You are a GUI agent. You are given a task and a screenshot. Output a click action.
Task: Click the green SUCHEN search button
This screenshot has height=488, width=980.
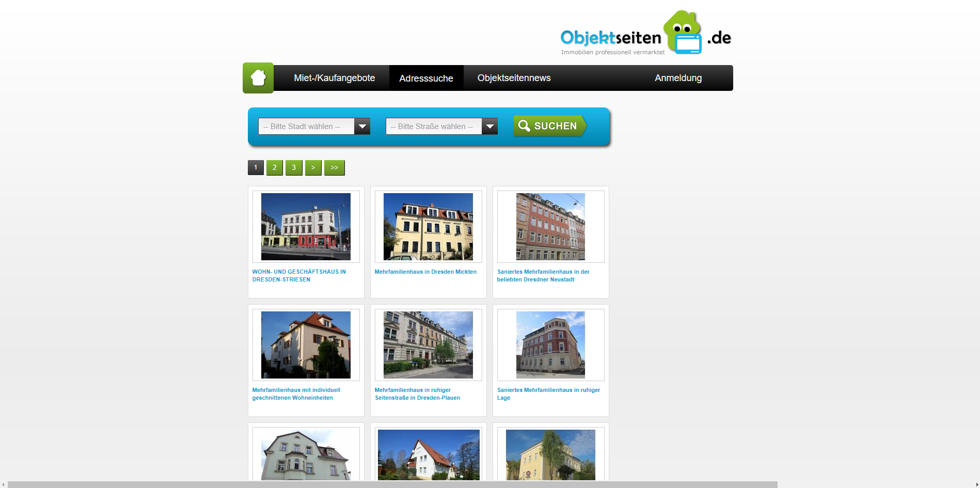click(550, 126)
